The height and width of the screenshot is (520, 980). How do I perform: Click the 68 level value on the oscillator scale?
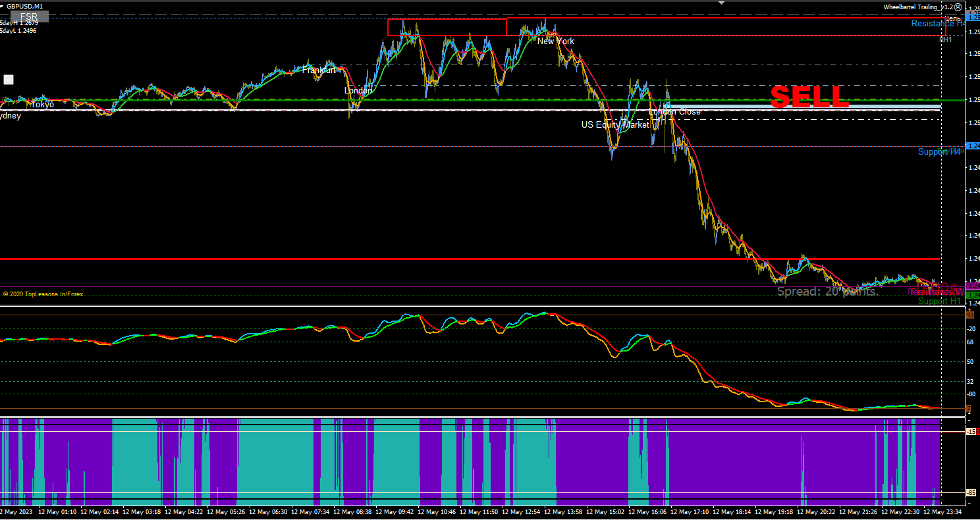click(970, 342)
